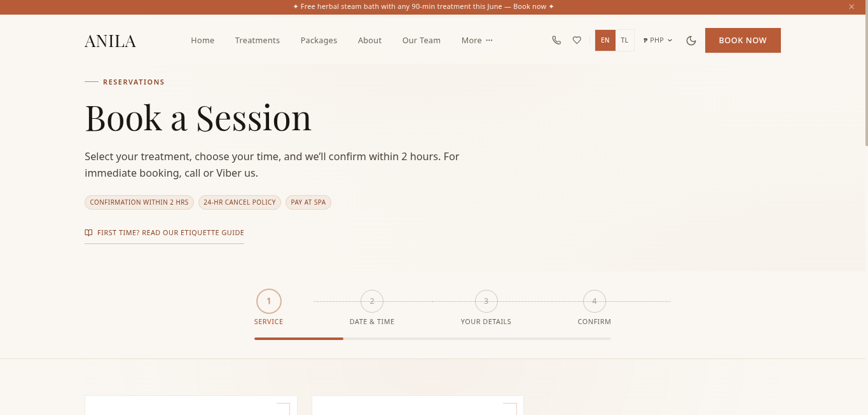868x415 pixels.
Task: Switch language to TL
Action: 624,40
